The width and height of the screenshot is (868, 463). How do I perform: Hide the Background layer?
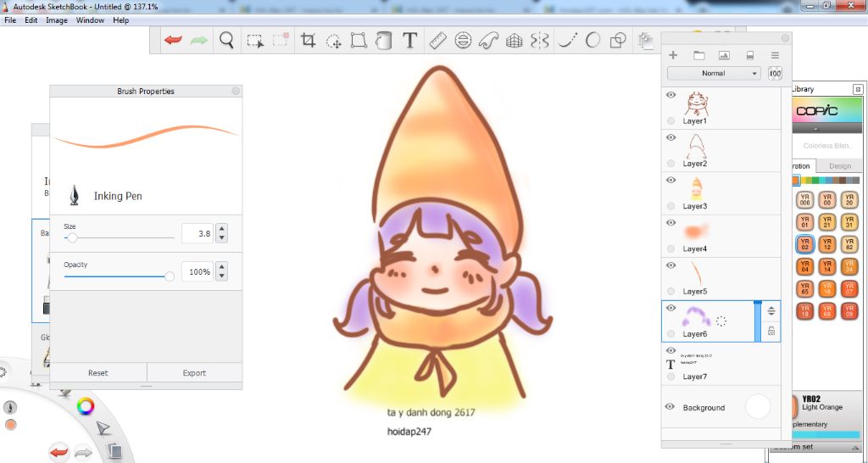pyautogui.click(x=670, y=406)
